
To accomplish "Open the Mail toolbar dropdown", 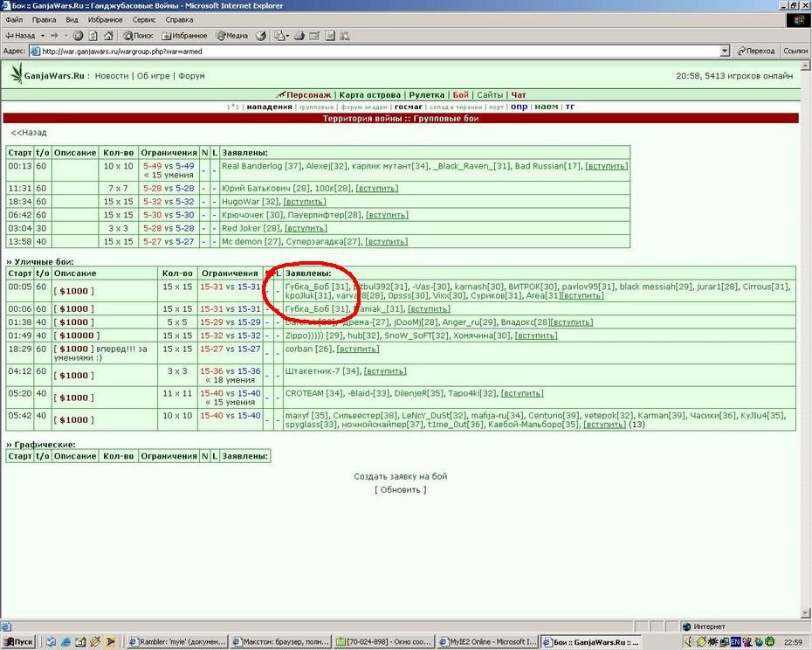I will 281,36.
